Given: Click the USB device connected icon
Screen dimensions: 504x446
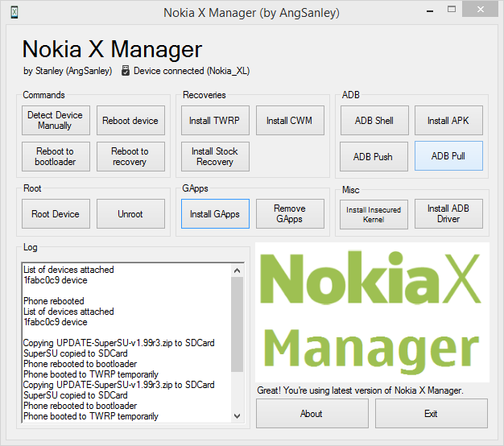Looking at the screenshot, I should coord(126,71).
